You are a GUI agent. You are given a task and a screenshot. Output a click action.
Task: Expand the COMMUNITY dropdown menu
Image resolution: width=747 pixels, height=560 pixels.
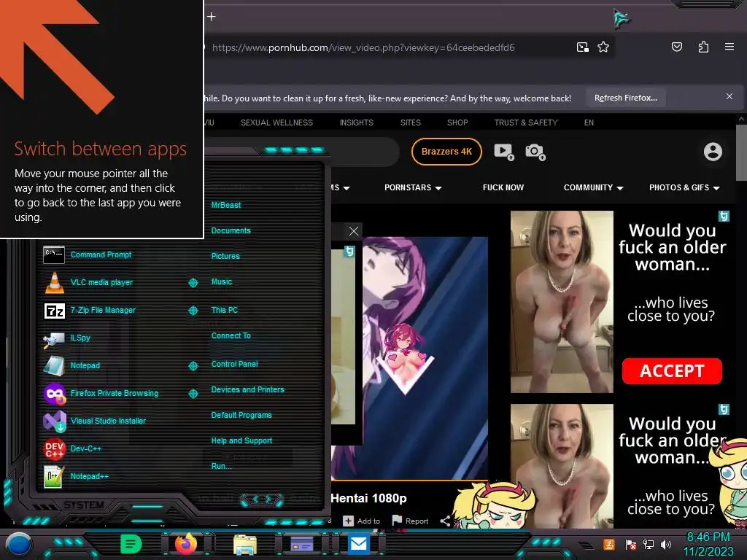(x=594, y=187)
